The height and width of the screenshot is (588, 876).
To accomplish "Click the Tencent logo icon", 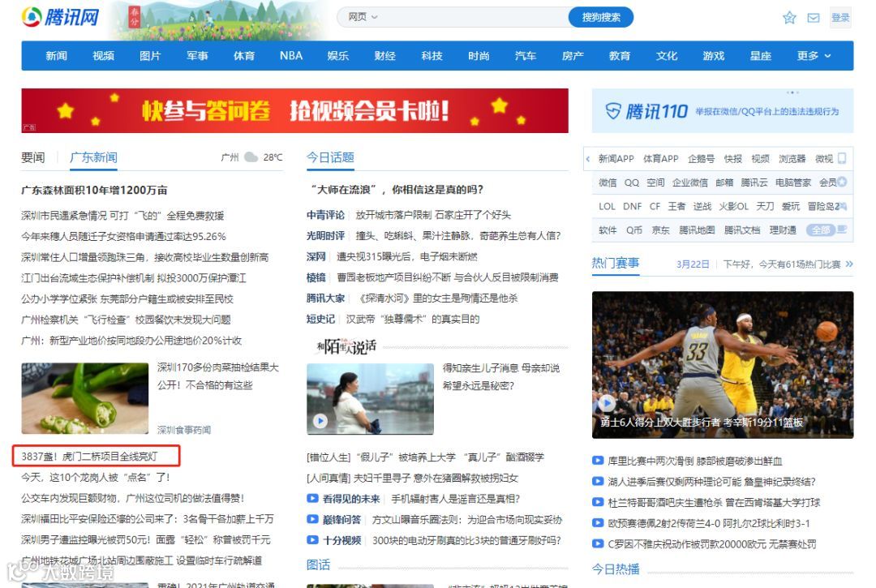I will click(x=32, y=17).
